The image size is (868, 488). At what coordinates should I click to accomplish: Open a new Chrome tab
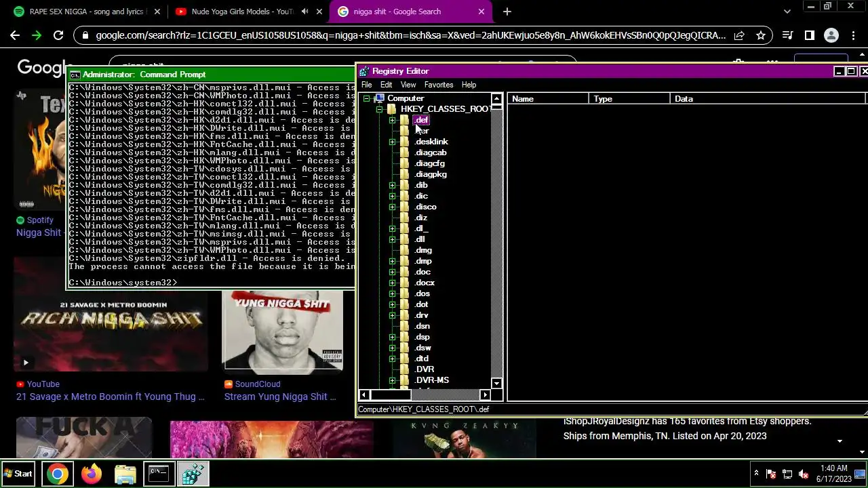coord(507,12)
